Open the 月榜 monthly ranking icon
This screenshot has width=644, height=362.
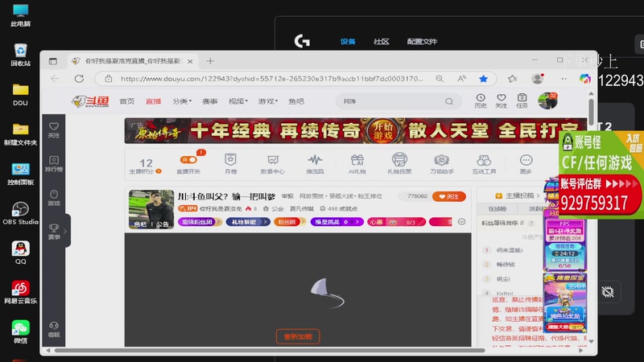[230, 163]
